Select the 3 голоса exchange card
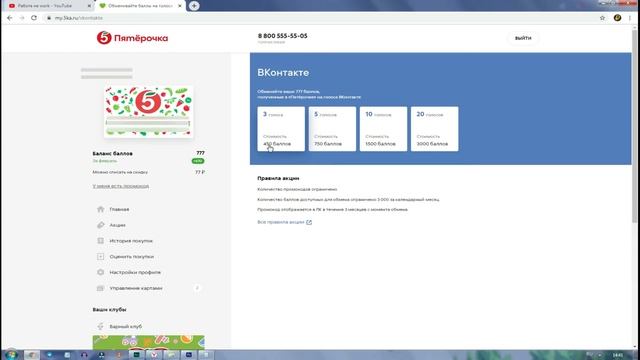This screenshot has width=640, height=360. 281,129
